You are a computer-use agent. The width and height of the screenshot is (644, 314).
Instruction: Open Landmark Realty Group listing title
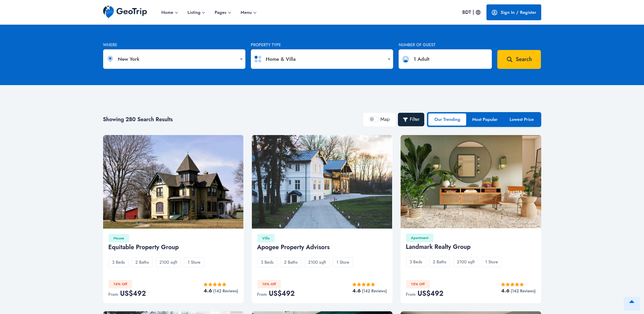[x=438, y=247]
